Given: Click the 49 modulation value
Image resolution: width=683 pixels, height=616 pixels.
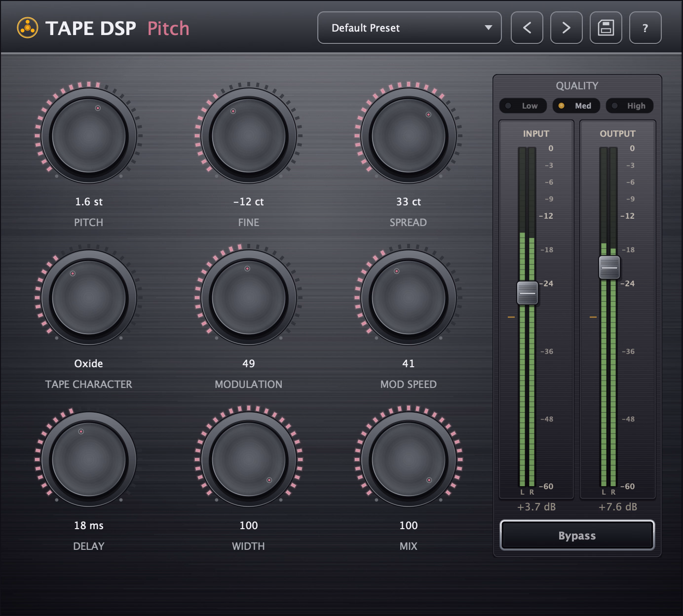Looking at the screenshot, I should tap(249, 364).
